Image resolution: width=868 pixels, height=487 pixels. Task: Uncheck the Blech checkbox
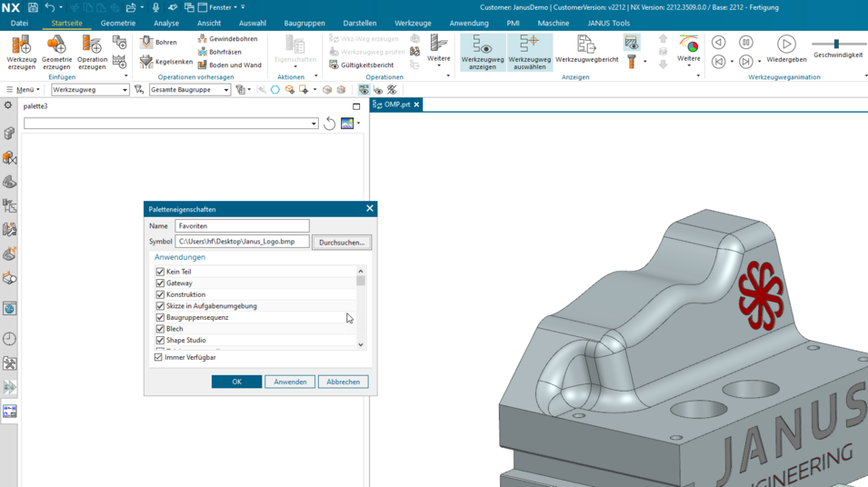pyautogui.click(x=160, y=329)
